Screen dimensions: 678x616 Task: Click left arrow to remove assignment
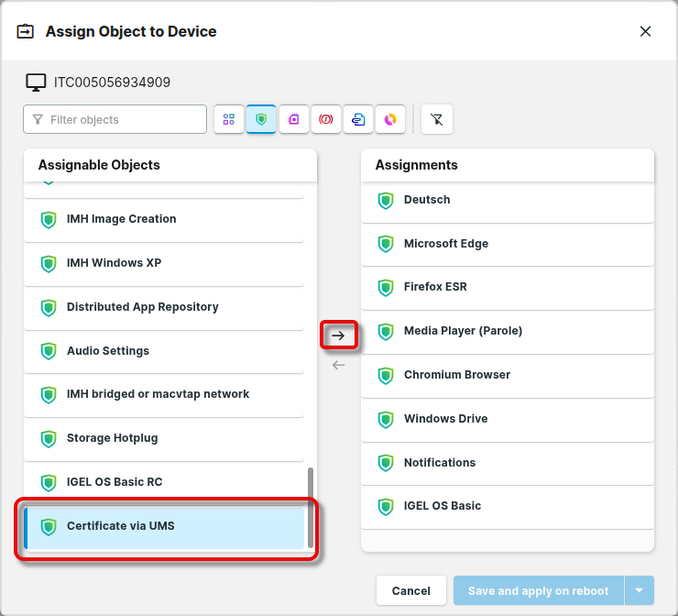(x=338, y=365)
